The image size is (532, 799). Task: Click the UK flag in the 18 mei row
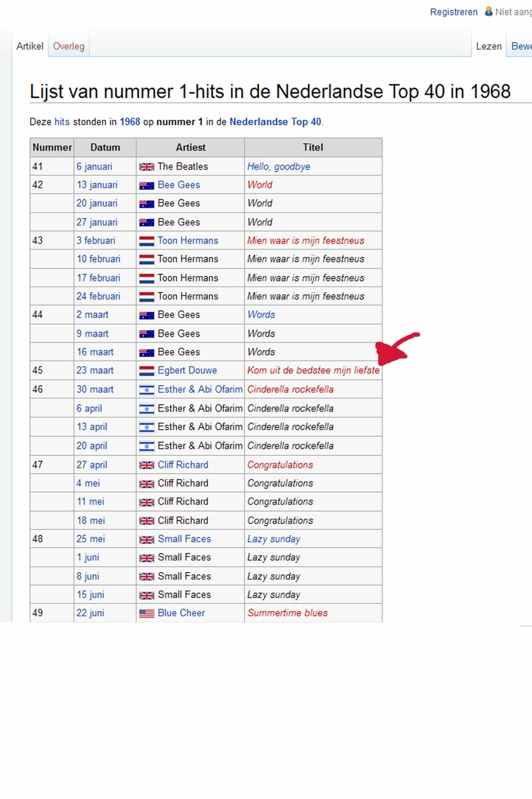[x=147, y=521]
